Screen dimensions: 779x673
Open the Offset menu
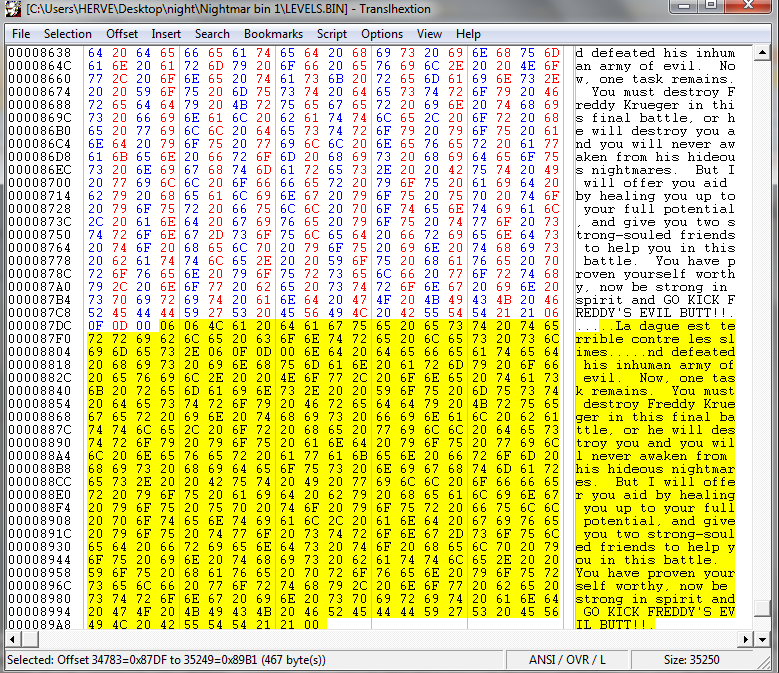[x=122, y=34]
